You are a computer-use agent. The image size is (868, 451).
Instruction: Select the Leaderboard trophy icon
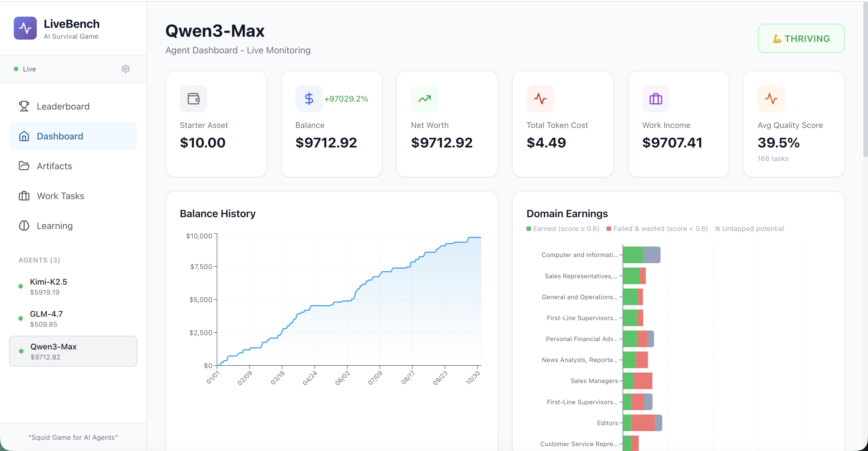[x=24, y=106]
